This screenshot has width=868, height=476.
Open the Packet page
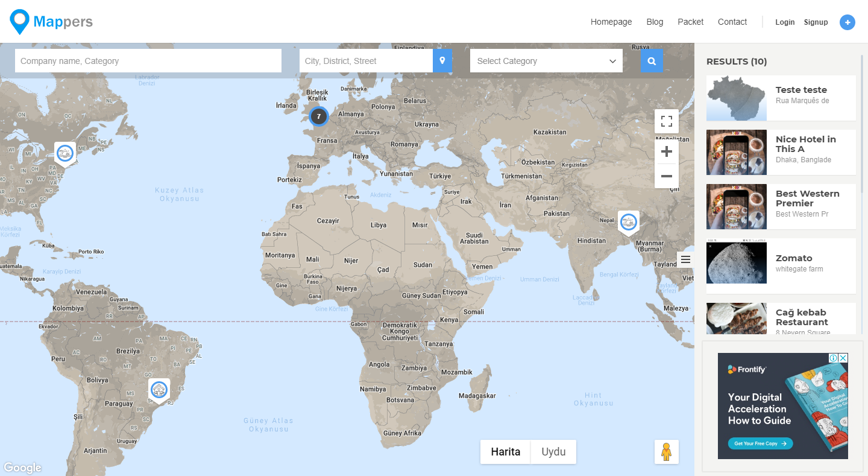[691, 22]
